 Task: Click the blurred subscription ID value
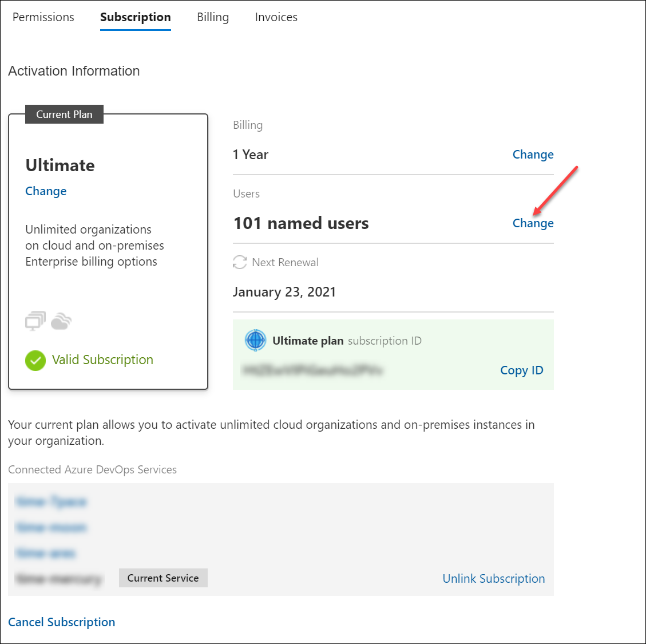[x=312, y=370]
